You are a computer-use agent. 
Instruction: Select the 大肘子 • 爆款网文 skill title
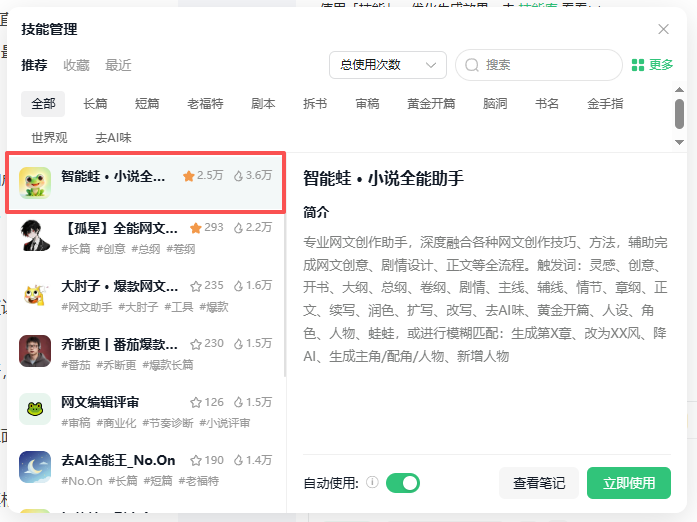click(x=120, y=286)
